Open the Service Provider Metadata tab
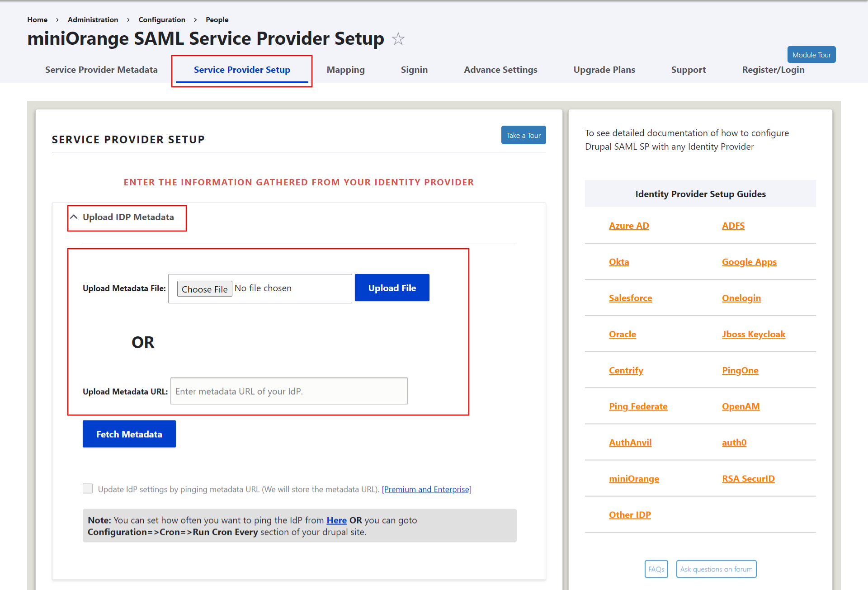The height and width of the screenshot is (590, 868). (x=101, y=70)
